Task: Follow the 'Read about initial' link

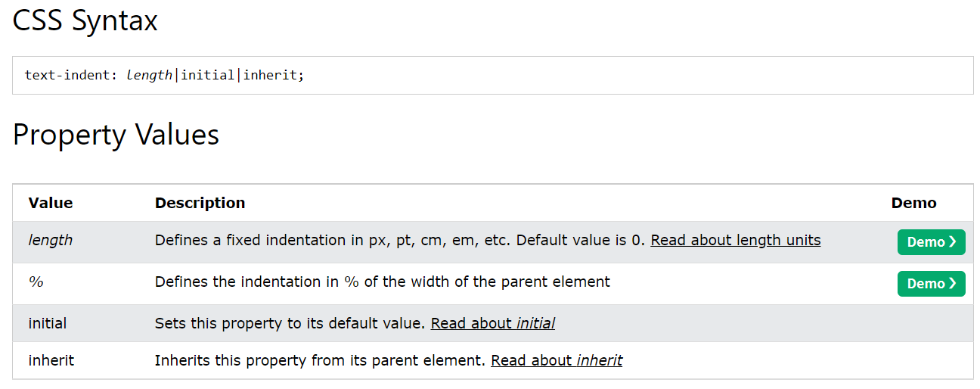Action: (492, 323)
